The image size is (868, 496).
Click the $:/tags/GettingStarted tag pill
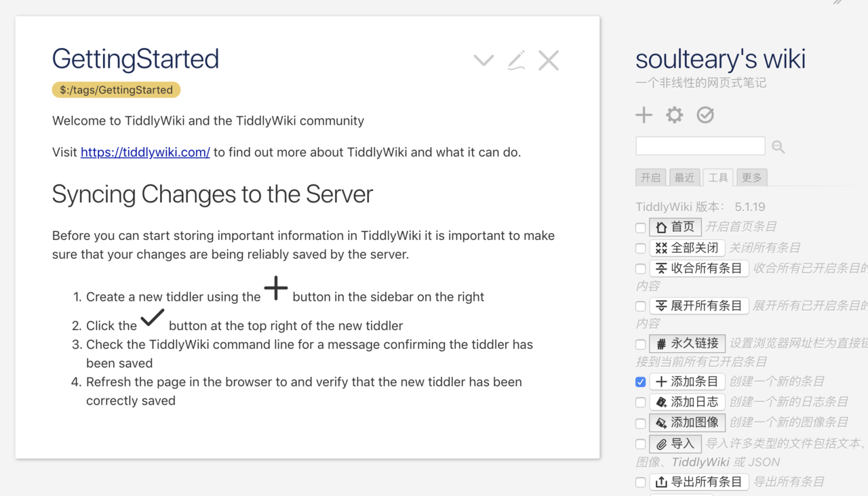point(116,89)
